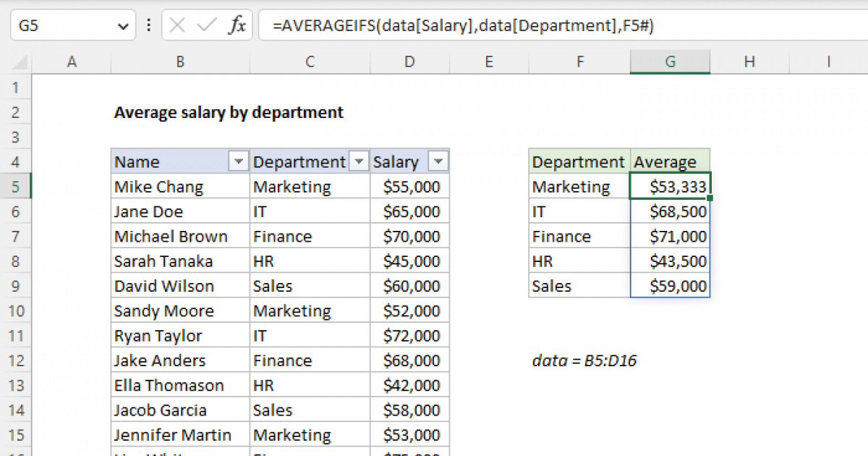Open the Name Box ellipsis menu

coord(148,24)
